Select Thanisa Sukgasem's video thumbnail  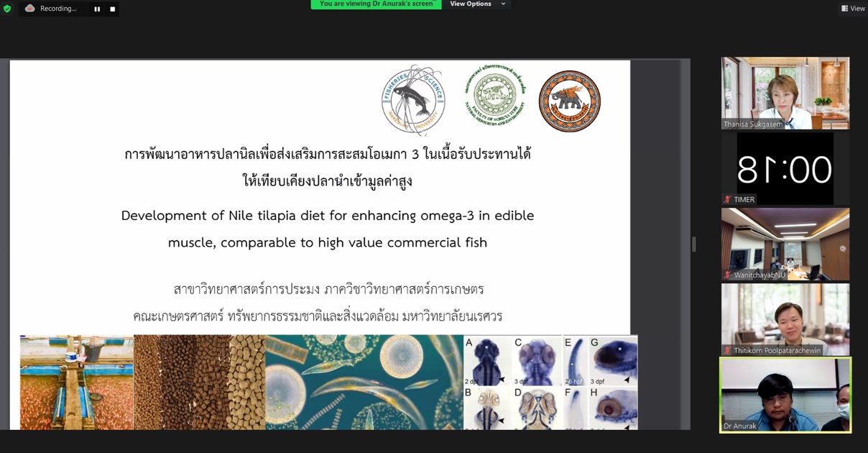click(785, 93)
